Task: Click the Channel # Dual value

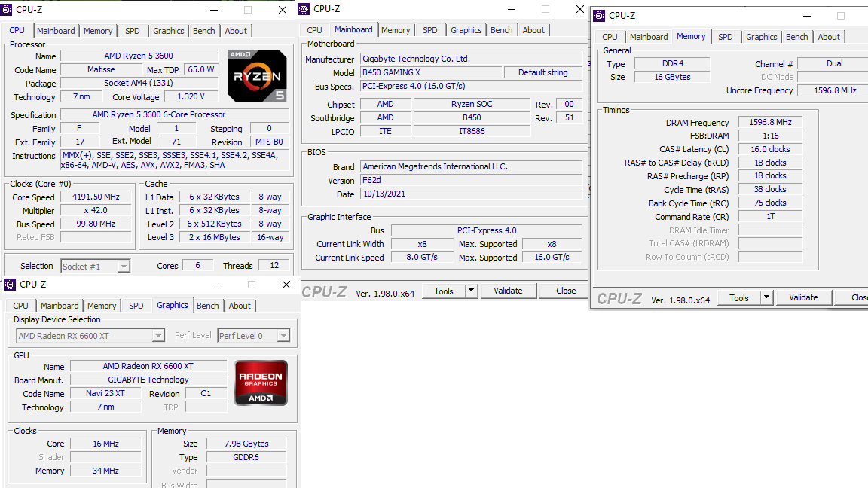Action: (x=834, y=63)
